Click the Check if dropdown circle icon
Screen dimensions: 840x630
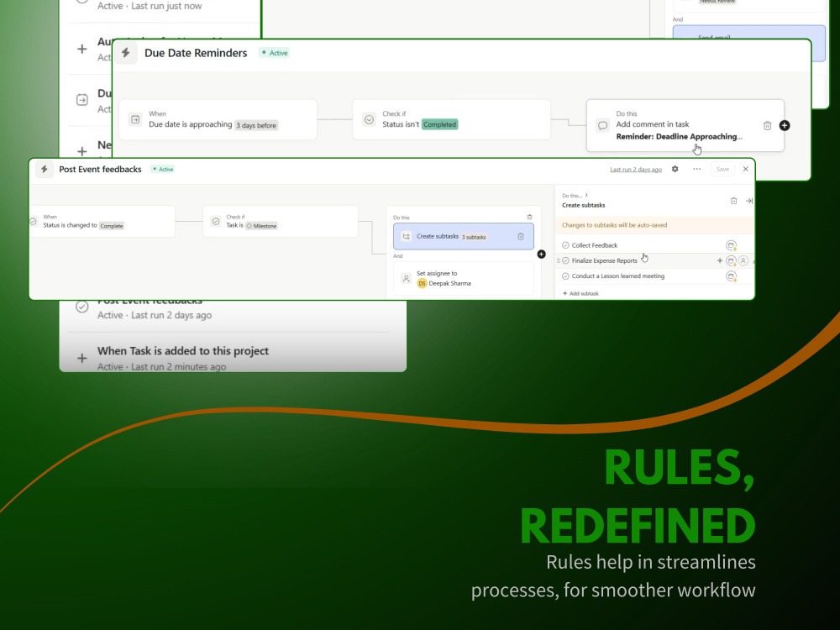click(x=369, y=119)
